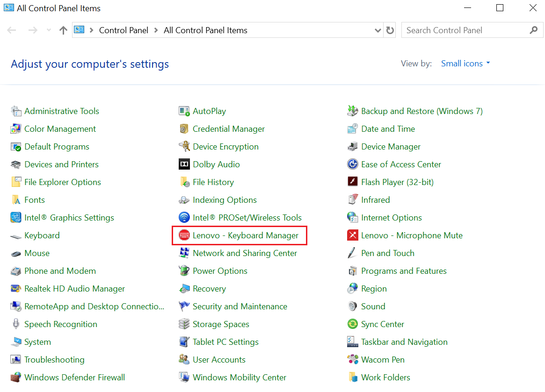Click the Sync Center green icon
This screenshot has width=545, height=392.
(x=353, y=324)
